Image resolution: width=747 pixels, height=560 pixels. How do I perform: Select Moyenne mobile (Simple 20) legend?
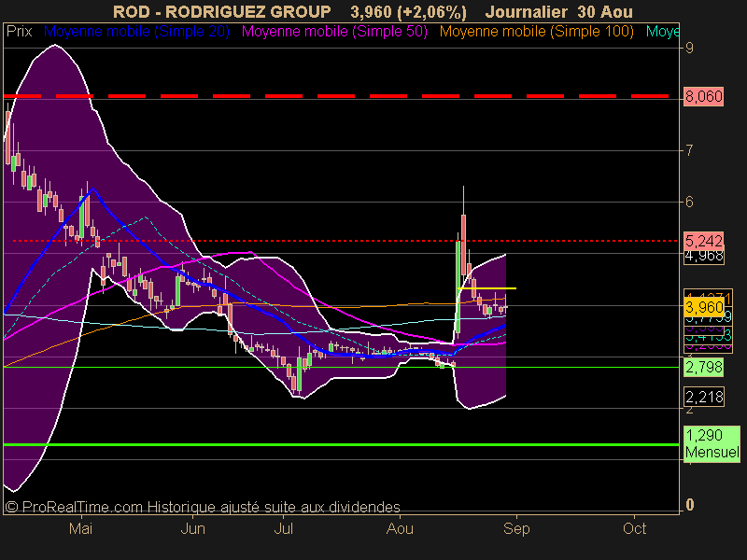[x=136, y=32]
